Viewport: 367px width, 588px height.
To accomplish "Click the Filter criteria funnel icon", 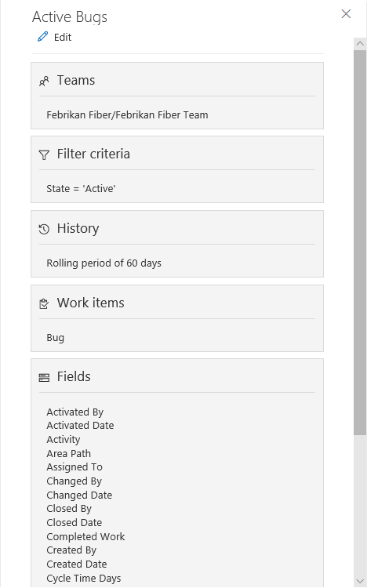I will [x=44, y=155].
